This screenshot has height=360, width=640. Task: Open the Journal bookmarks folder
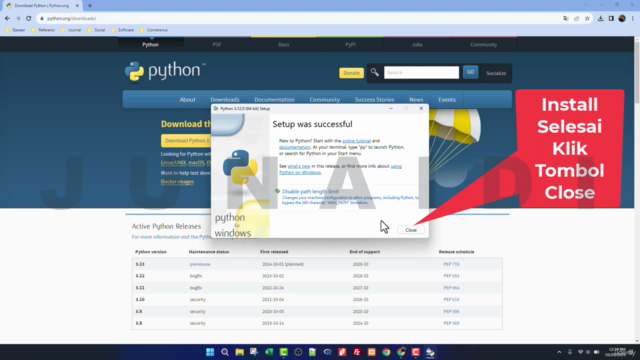pos(71,30)
